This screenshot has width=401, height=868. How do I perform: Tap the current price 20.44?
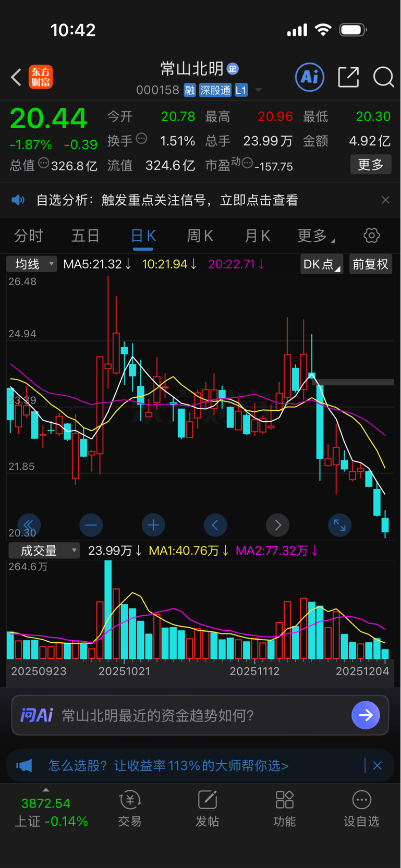tap(48, 118)
